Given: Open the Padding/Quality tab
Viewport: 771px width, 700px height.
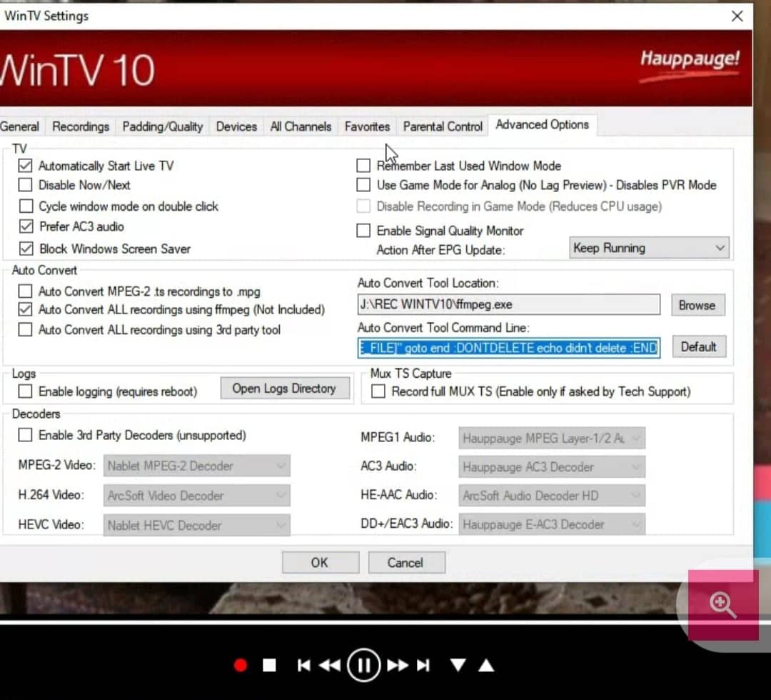Looking at the screenshot, I should click(162, 126).
